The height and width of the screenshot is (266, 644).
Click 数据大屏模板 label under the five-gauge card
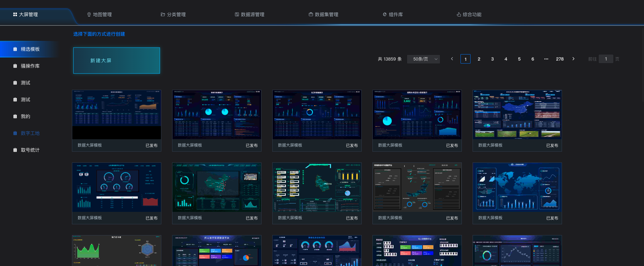click(x=90, y=218)
